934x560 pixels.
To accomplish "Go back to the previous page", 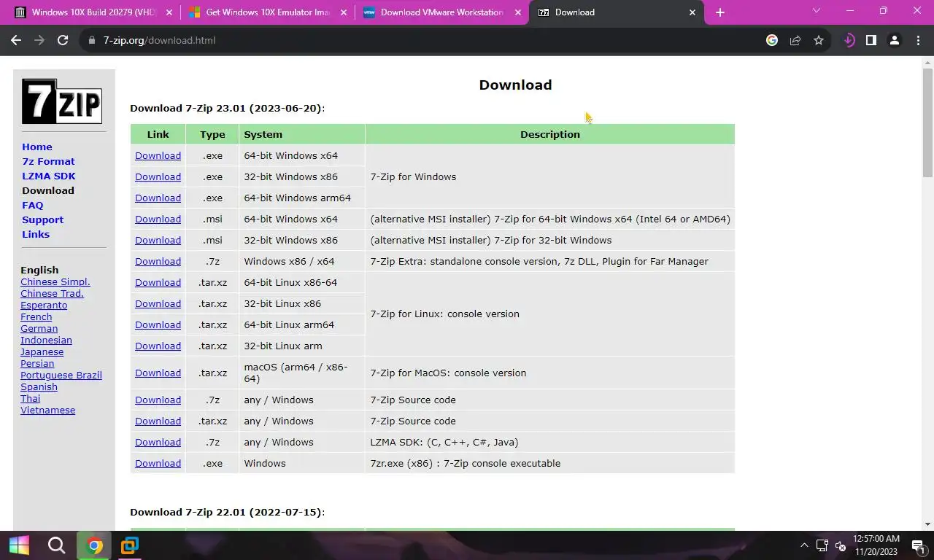I will 16,40.
